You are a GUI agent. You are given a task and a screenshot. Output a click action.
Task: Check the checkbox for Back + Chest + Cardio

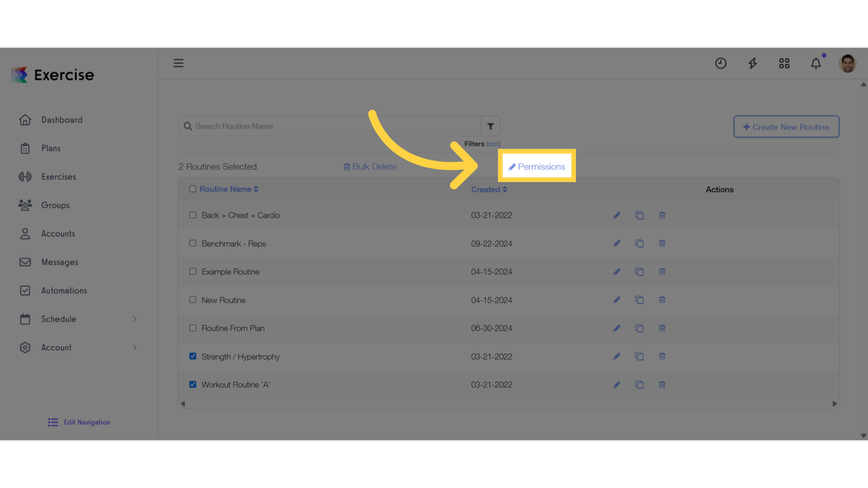pyautogui.click(x=193, y=215)
